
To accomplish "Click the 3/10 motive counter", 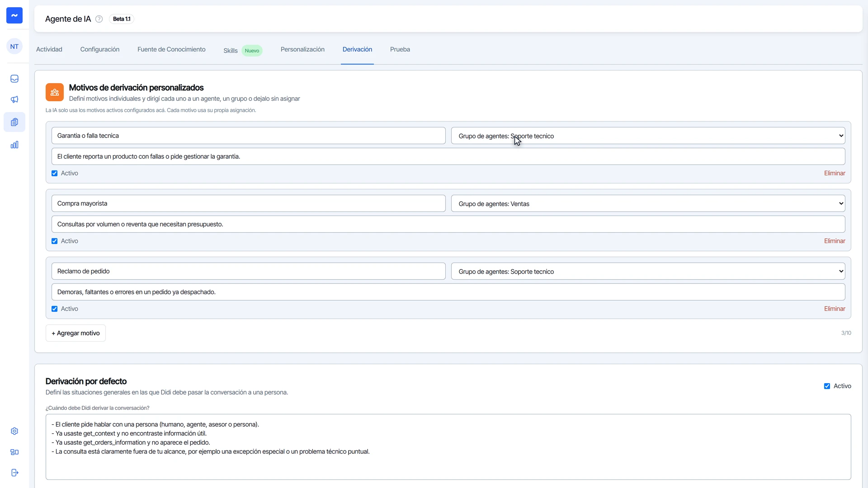I will [846, 333].
